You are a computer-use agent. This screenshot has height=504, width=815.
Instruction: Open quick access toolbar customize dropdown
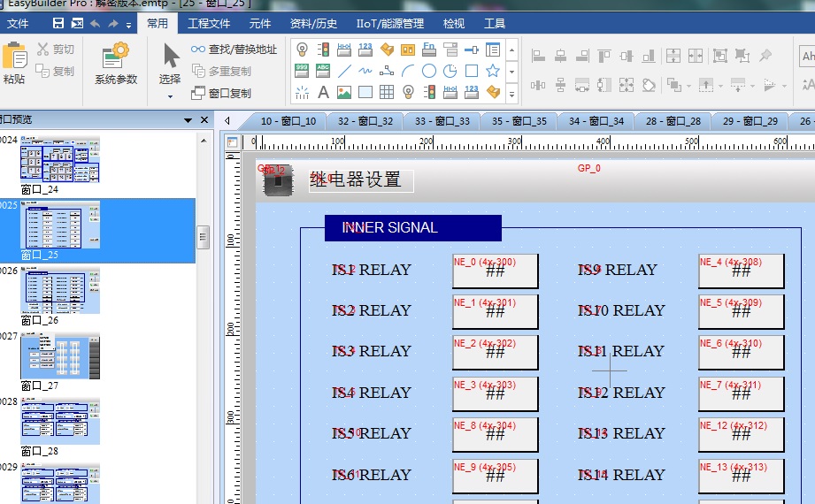click(x=129, y=24)
